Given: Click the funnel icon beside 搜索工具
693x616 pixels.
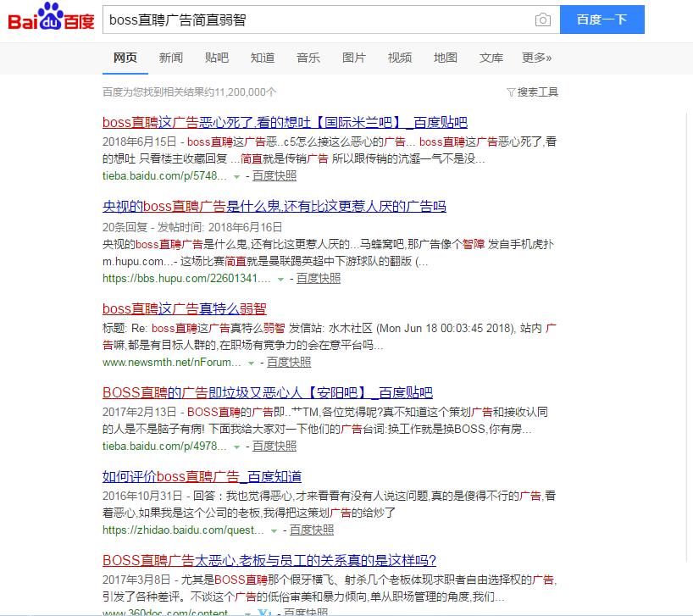Looking at the screenshot, I should (510, 92).
